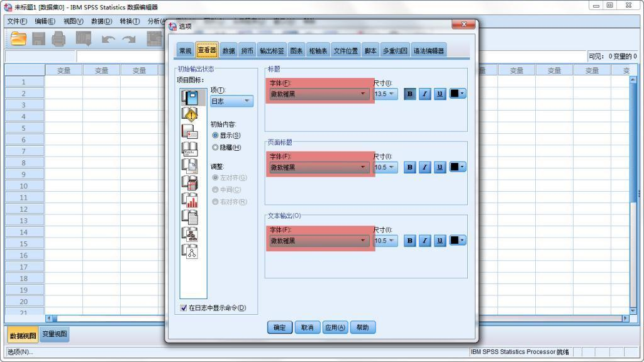Select the Tree model item icon
The width and height of the screenshot is (644, 362).
click(190, 234)
